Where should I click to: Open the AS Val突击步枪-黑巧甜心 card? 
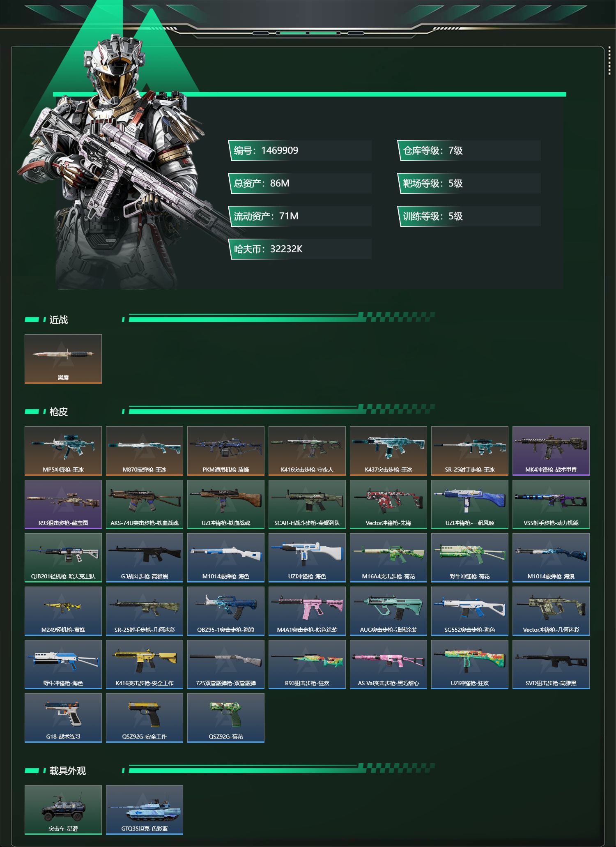coord(388,665)
